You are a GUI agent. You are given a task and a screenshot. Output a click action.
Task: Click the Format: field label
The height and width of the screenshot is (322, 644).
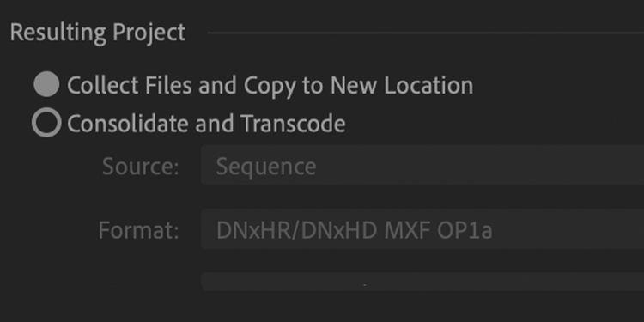[x=139, y=230]
